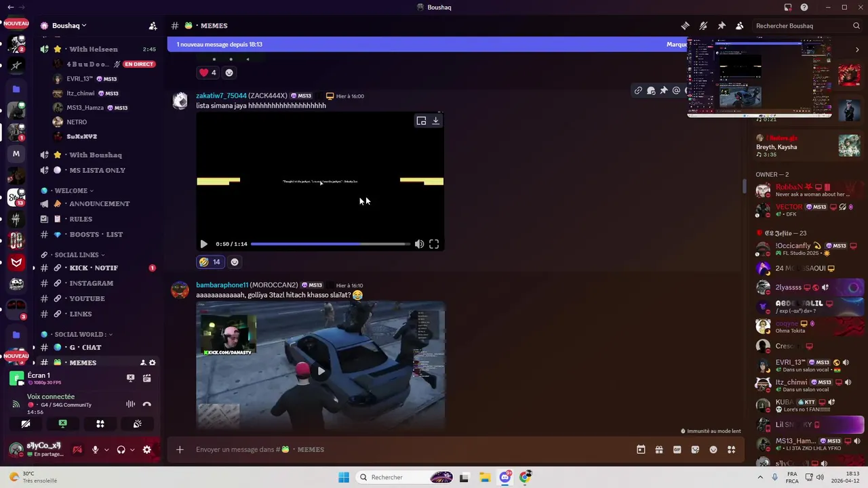Image resolution: width=868 pixels, height=488 pixels.
Task: Click the invite people icon beside Boushaq
Action: [153, 26]
